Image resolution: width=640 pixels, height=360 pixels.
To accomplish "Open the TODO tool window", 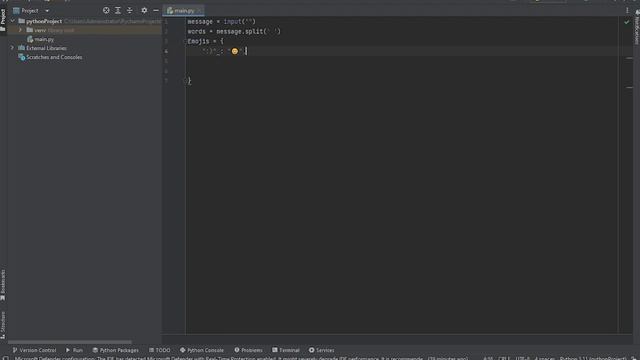I will coord(160,350).
